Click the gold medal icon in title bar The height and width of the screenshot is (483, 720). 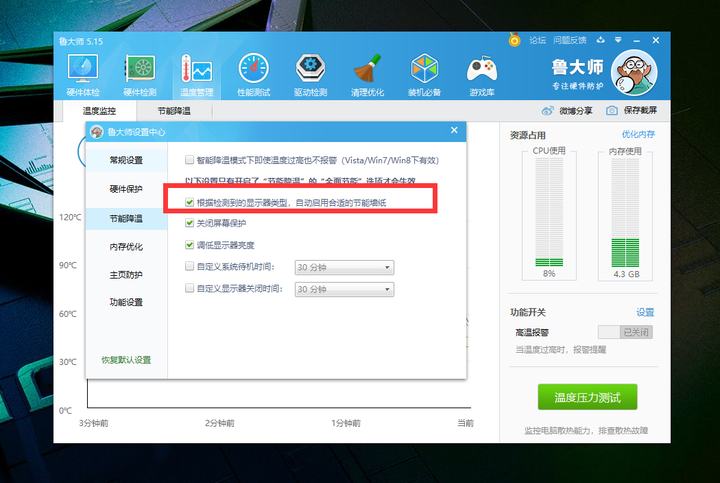[514, 40]
